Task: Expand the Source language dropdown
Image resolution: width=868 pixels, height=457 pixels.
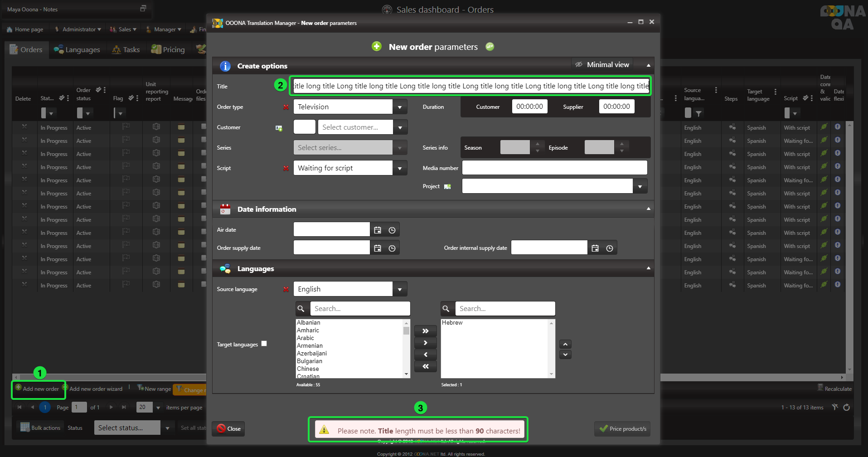Action: tap(399, 290)
